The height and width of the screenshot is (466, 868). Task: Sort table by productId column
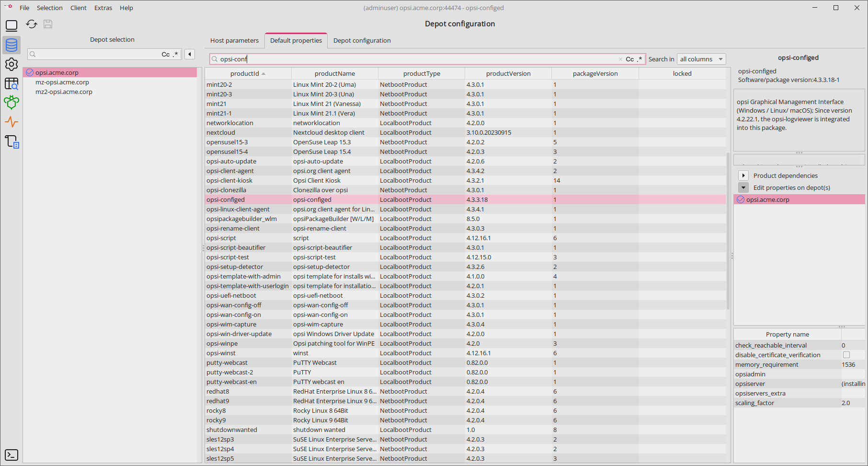(248, 73)
